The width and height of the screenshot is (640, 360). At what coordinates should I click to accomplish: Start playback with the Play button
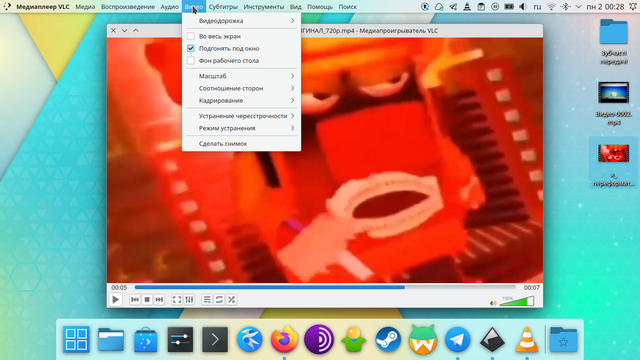tap(116, 300)
